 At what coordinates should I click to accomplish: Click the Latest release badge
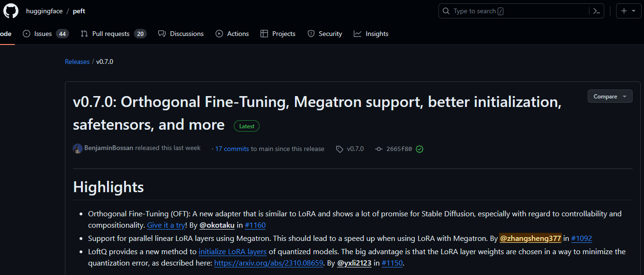coord(247,126)
